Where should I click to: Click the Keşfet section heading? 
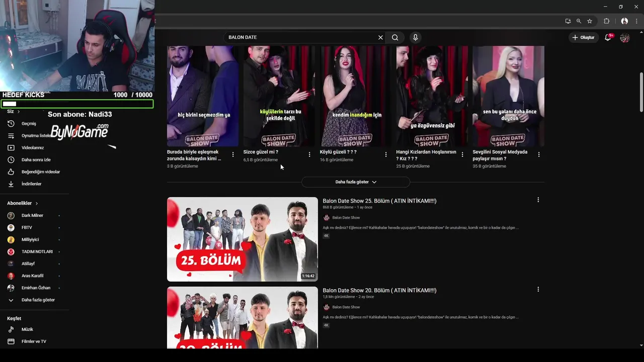point(14,319)
